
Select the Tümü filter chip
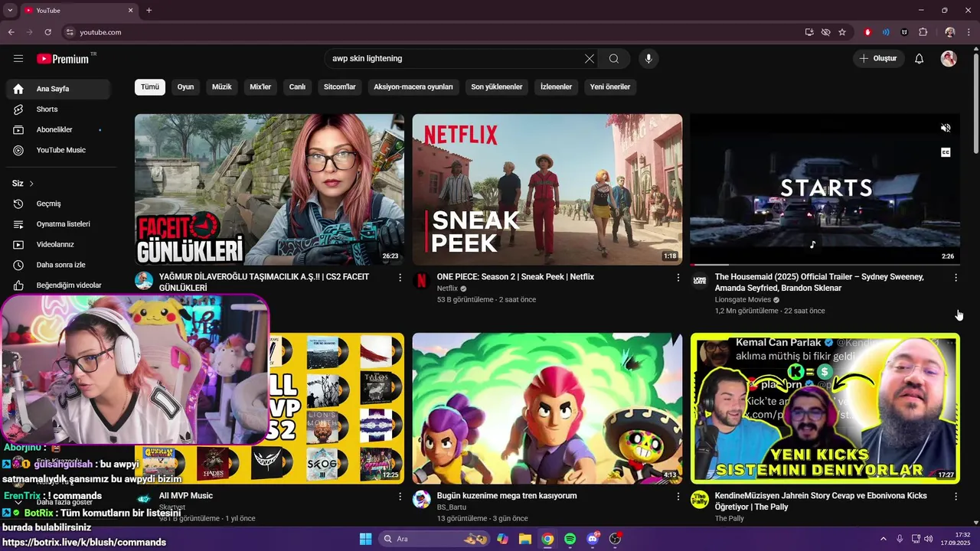[150, 86]
